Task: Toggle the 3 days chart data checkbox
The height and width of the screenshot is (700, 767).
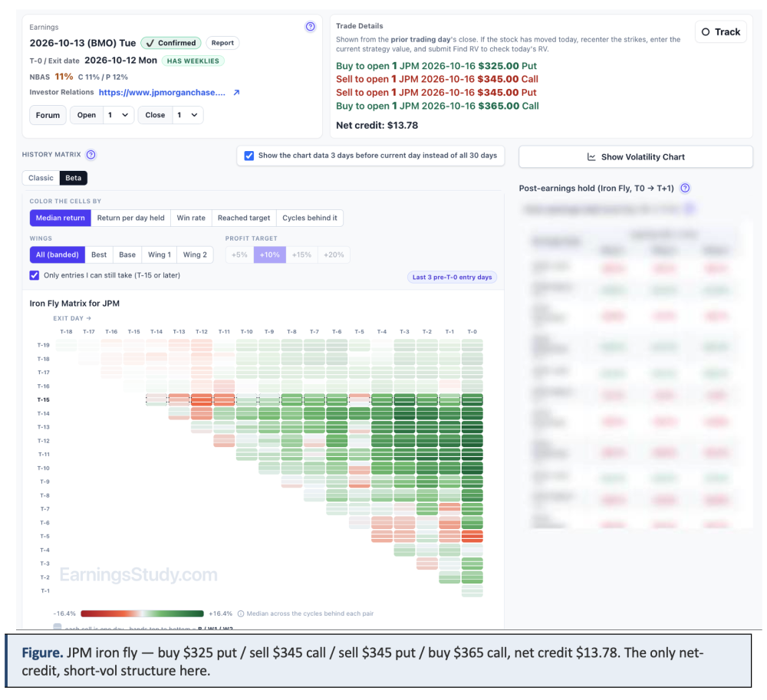Action: (x=249, y=156)
